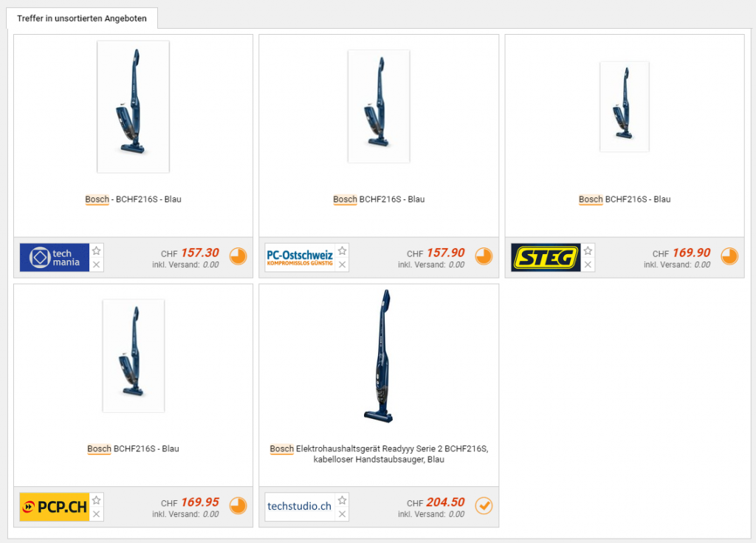Viewport: 756px width, 543px height.
Task: Remove the STEG offer using X icon
Action: point(588,264)
